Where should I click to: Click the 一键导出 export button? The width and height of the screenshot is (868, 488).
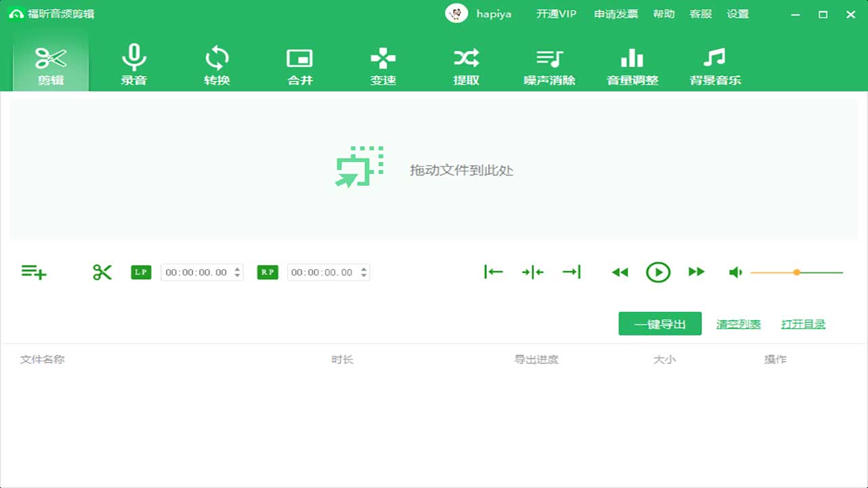[659, 323]
